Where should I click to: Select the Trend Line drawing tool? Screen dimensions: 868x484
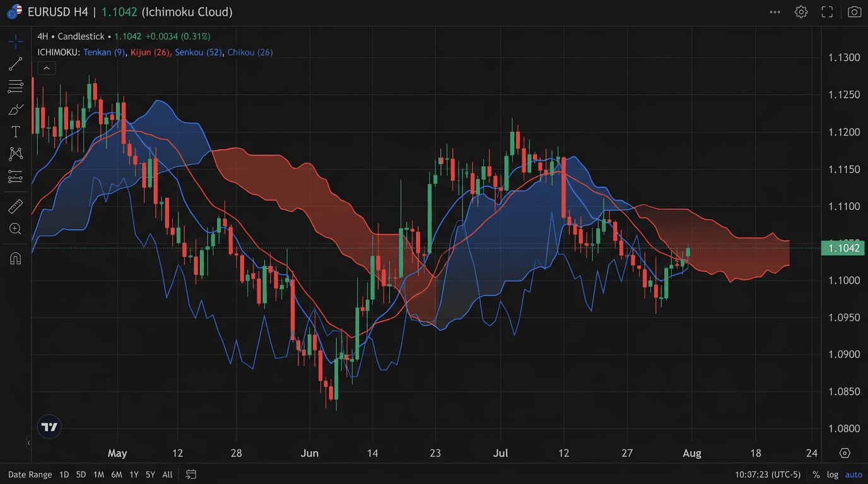[x=15, y=64]
